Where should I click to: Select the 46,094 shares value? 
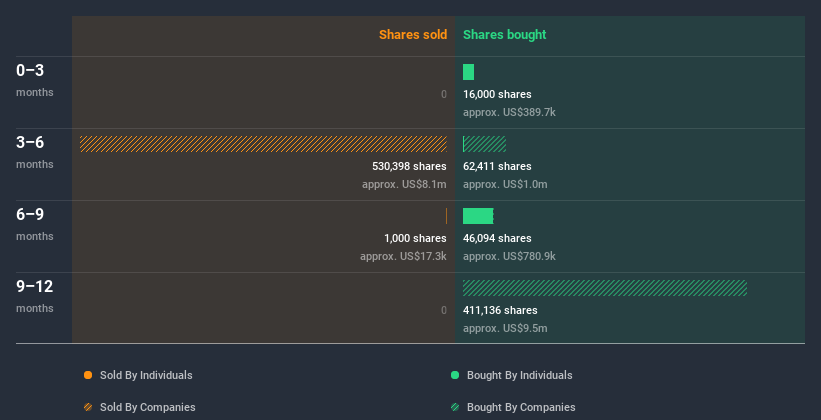point(497,238)
